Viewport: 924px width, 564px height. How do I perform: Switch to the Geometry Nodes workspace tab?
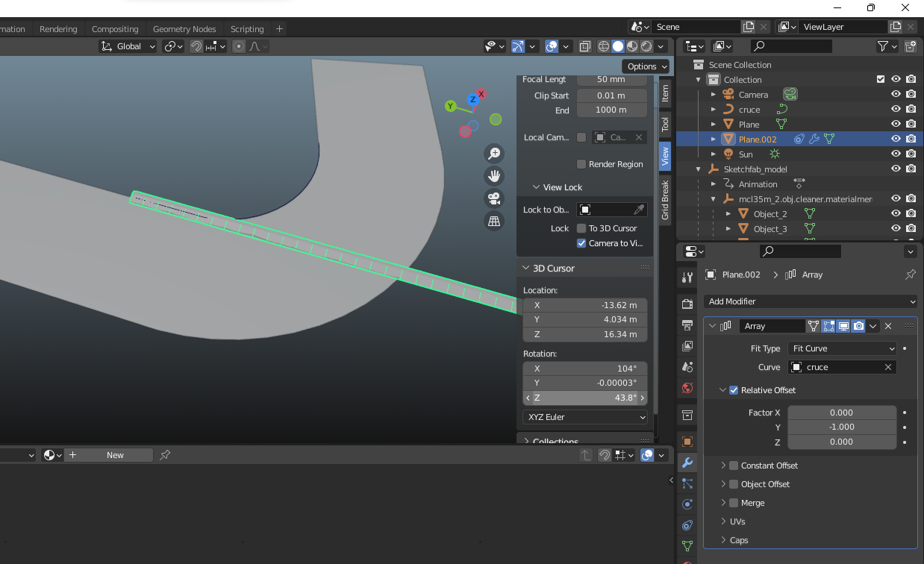184,29
